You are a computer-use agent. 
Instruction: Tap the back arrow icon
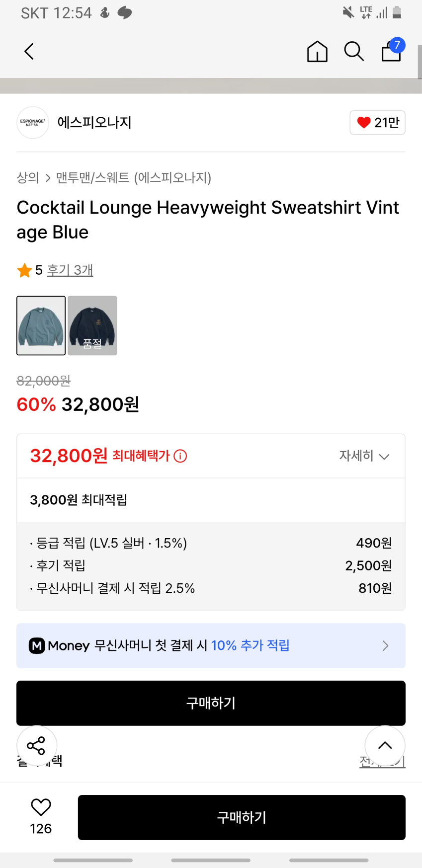click(x=29, y=51)
